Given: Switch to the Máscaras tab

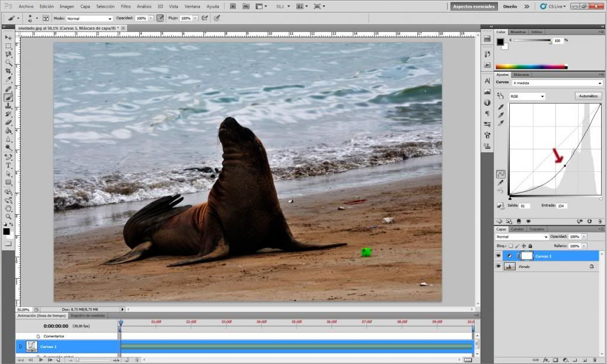Looking at the screenshot, I should click(x=521, y=75).
